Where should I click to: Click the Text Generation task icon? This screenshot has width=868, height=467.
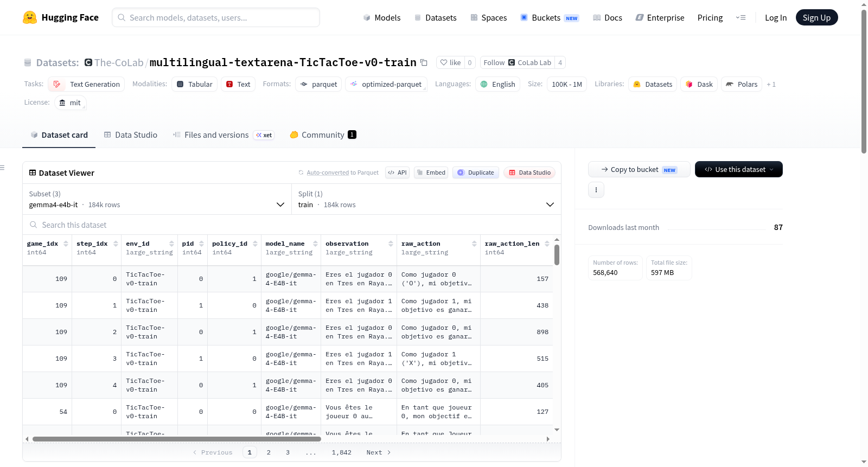click(57, 84)
